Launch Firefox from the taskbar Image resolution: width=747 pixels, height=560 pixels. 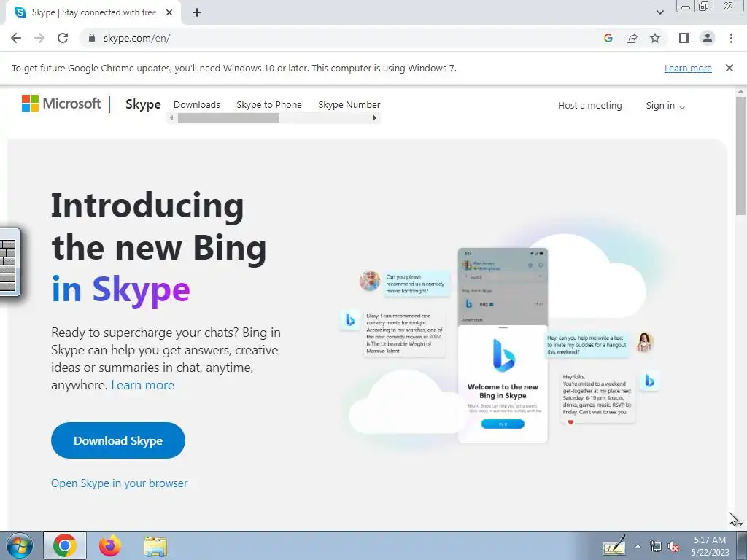coord(110,545)
